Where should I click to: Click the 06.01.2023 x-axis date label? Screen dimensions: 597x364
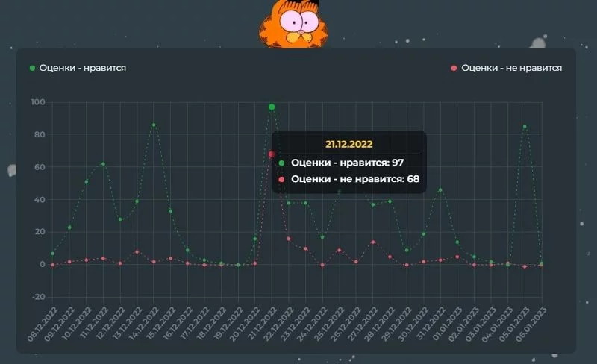(531, 324)
